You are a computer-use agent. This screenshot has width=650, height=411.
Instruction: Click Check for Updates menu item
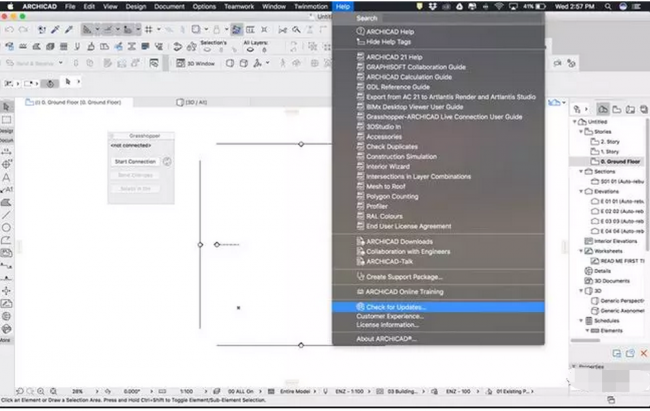pyautogui.click(x=397, y=306)
